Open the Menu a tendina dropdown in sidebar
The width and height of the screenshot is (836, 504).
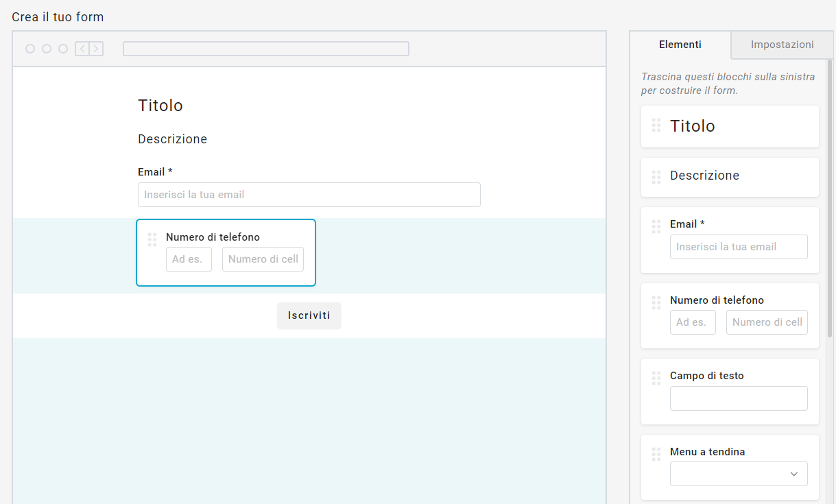(x=738, y=474)
